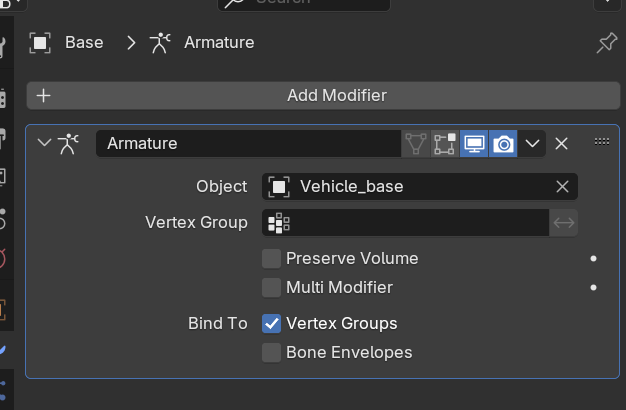The image size is (626, 410).
Task: Click the Add Modifier button
Action: (323, 96)
